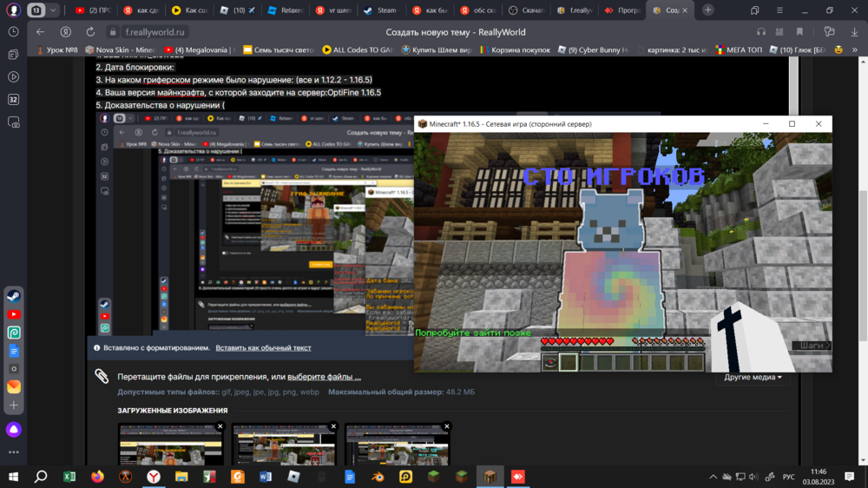868x488 pixels.
Task: Click Вставить как обычный текст link
Action: tap(264, 348)
